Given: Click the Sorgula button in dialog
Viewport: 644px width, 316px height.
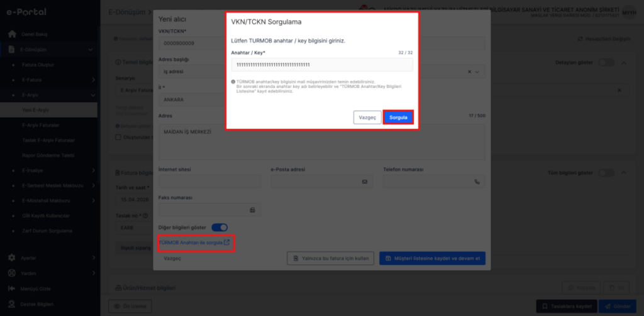Looking at the screenshot, I should pyautogui.click(x=398, y=117).
